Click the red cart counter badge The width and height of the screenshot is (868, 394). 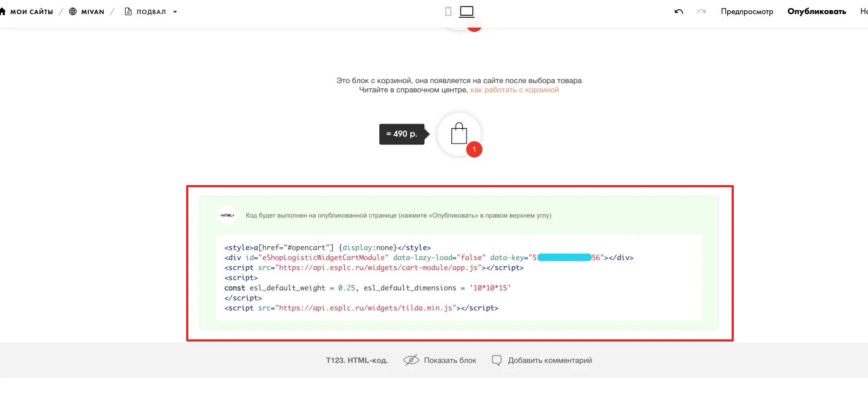(474, 149)
